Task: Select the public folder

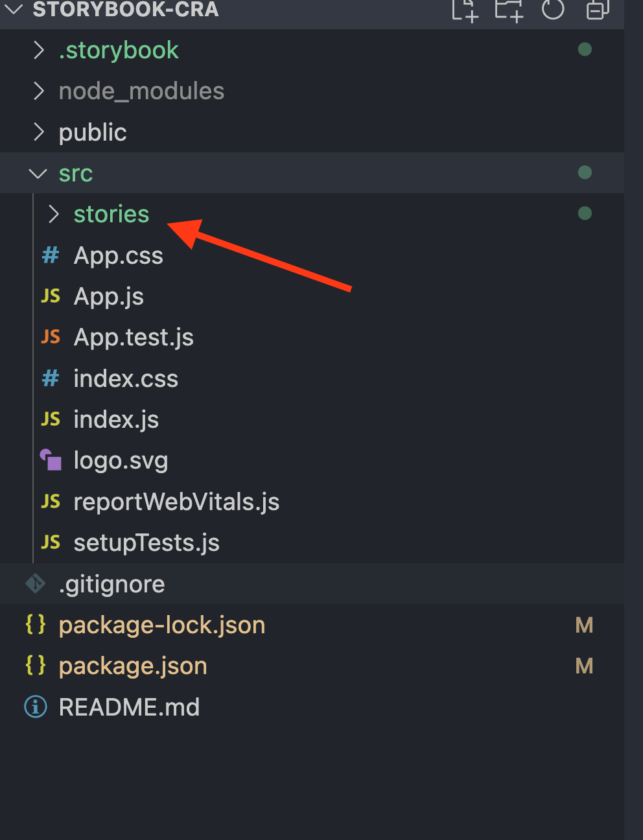Action: (x=93, y=132)
